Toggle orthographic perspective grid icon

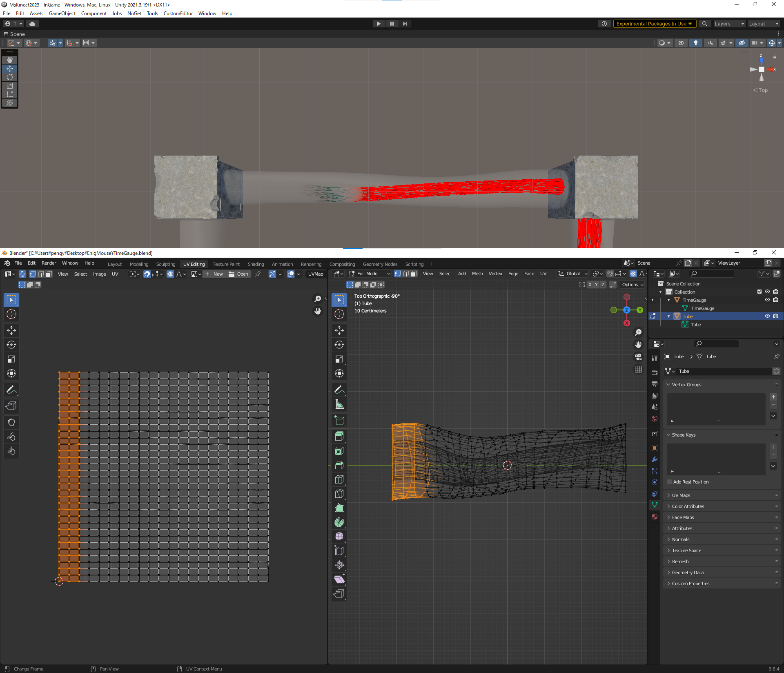638,369
